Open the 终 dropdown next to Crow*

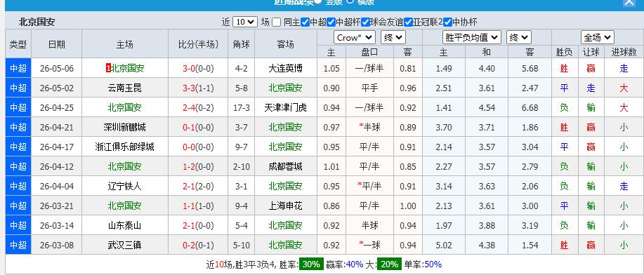(393, 38)
